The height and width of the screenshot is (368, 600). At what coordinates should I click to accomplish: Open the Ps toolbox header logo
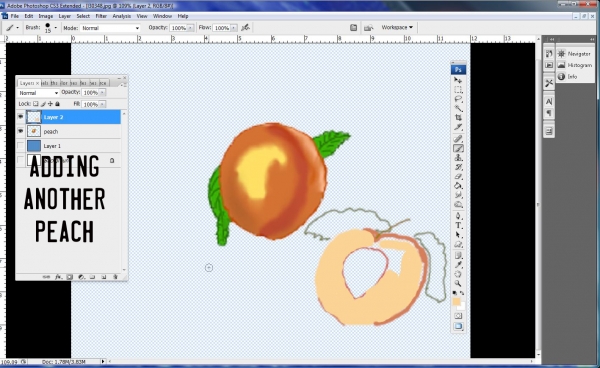458,70
